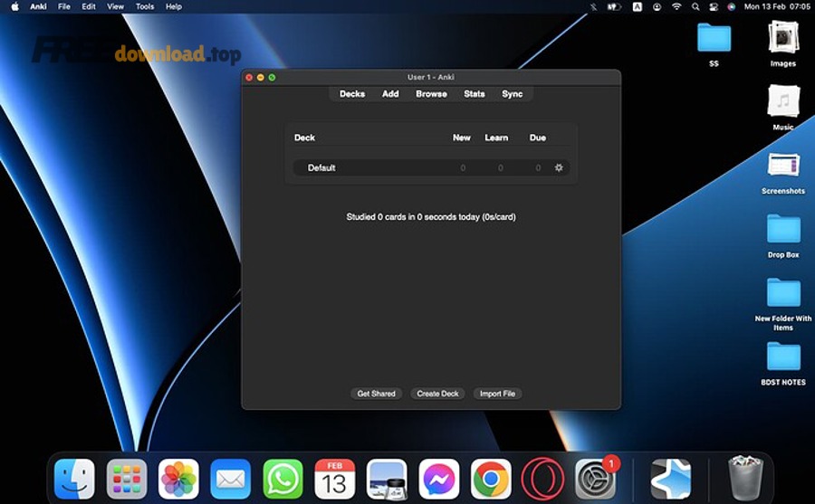The height and width of the screenshot is (504, 815).
Task: Open the battery status menu
Action: pyautogui.click(x=614, y=6)
